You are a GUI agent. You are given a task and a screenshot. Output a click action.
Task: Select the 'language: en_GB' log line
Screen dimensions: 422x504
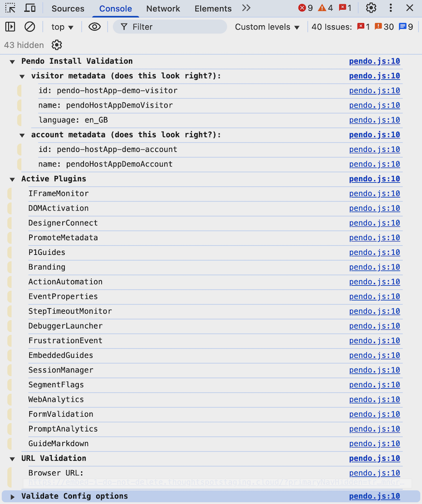point(73,120)
